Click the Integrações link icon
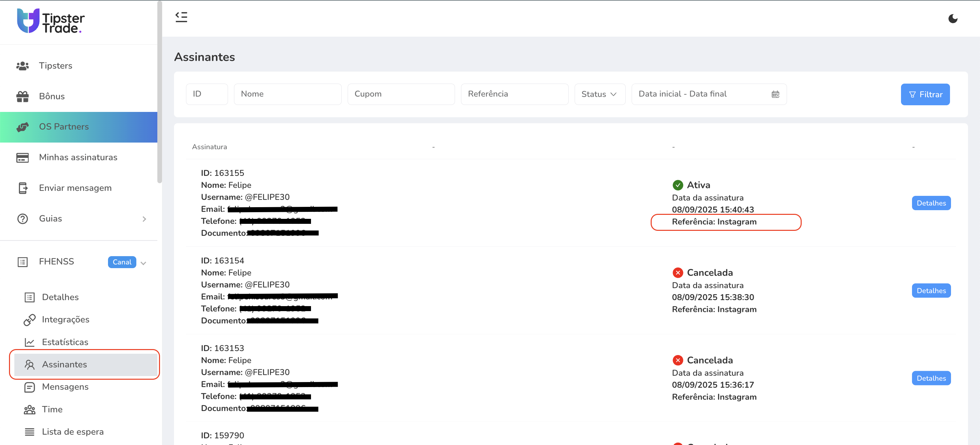This screenshot has width=980, height=445. (x=29, y=320)
